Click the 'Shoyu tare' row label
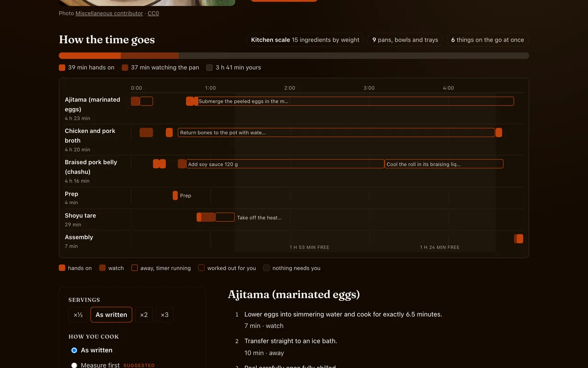 point(80,215)
